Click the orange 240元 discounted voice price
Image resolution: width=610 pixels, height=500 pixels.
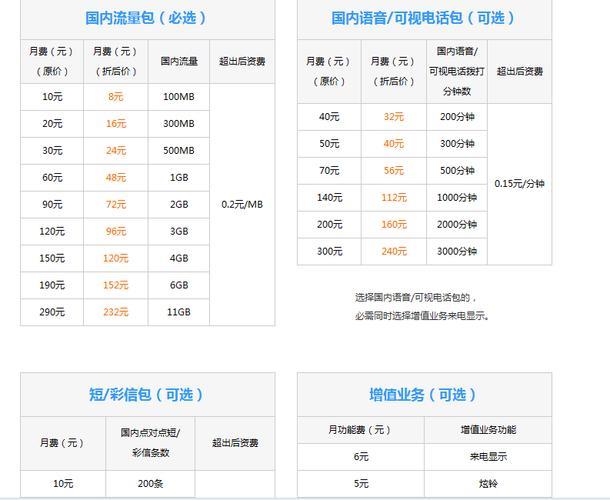pos(394,251)
